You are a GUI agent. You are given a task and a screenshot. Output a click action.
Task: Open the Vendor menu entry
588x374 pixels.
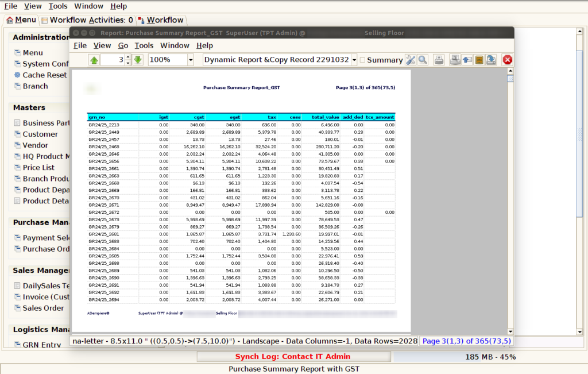tap(35, 145)
